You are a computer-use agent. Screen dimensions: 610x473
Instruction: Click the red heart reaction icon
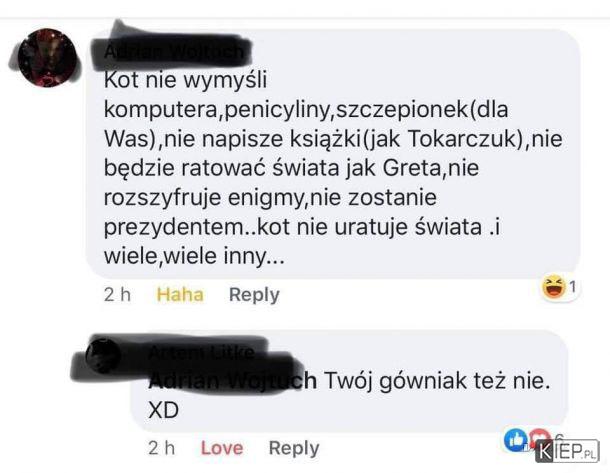point(540,436)
